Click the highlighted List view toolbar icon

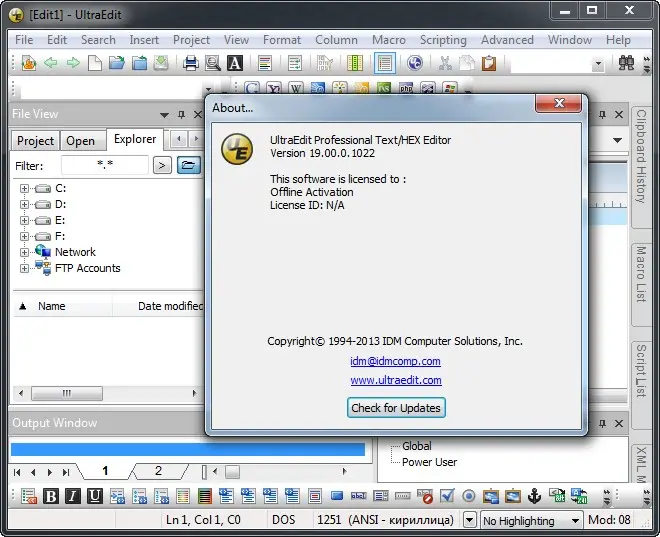pyautogui.click(x=385, y=63)
